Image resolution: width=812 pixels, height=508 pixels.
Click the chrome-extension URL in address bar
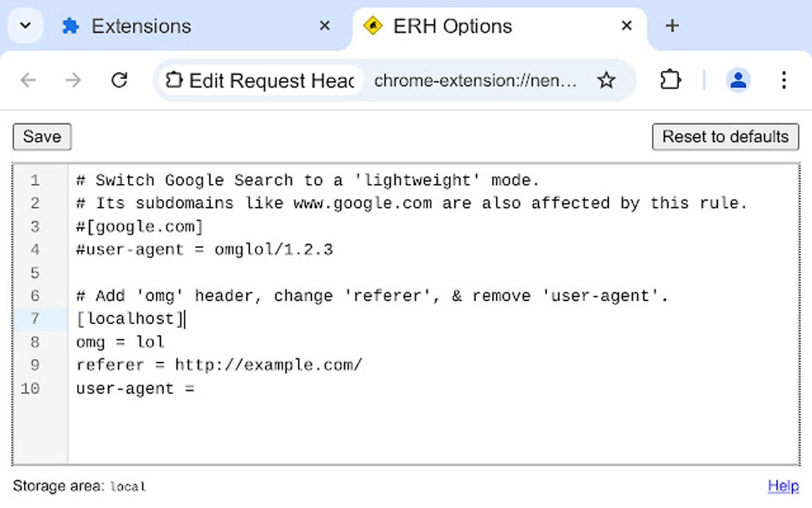(475, 80)
